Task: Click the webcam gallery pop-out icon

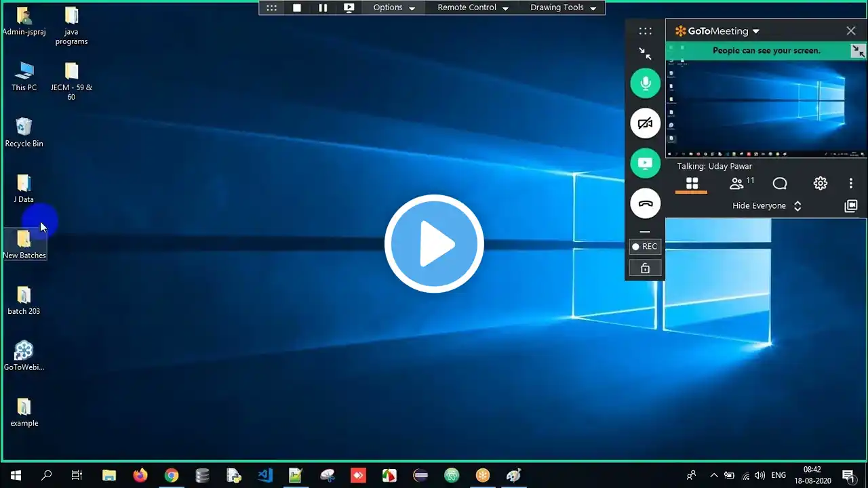Action: [x=851, y=206]
